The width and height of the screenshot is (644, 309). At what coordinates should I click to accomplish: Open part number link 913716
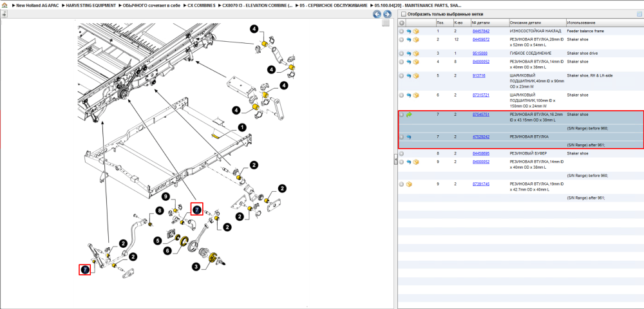pos(479,76)
